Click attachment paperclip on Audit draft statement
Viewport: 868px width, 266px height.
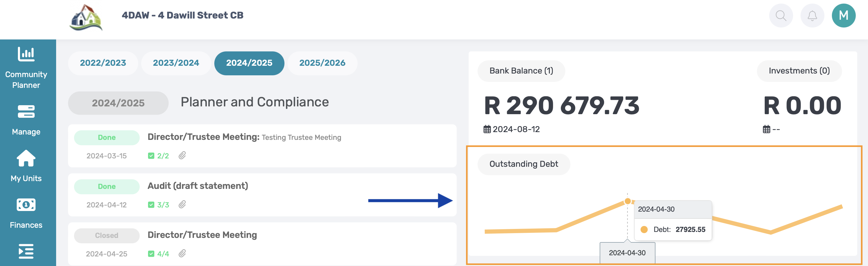(182, 204)
